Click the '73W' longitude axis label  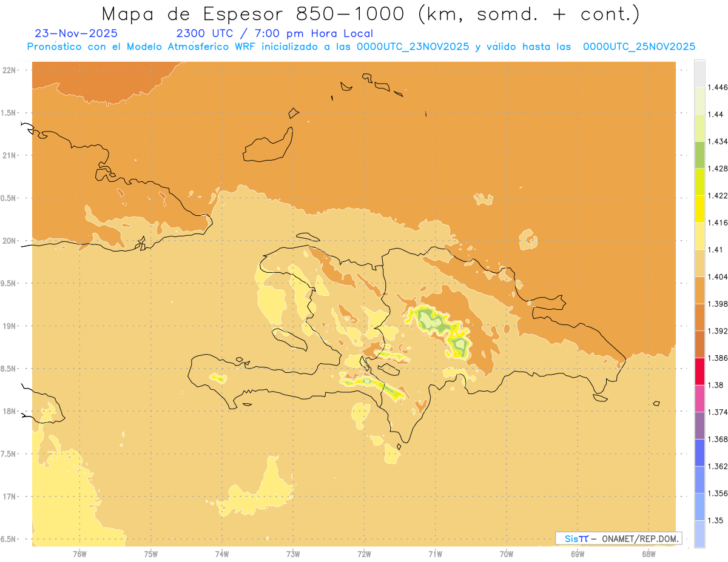(x=293, y=554)
